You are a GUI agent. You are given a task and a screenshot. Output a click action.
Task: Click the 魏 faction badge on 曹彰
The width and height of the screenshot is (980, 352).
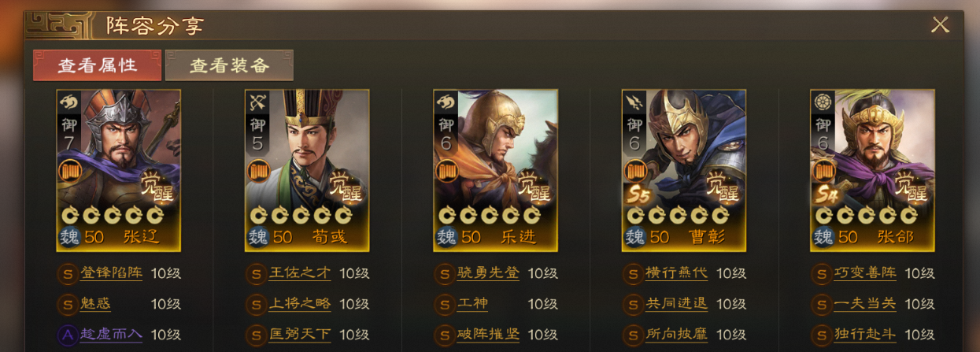click(635, 236)
